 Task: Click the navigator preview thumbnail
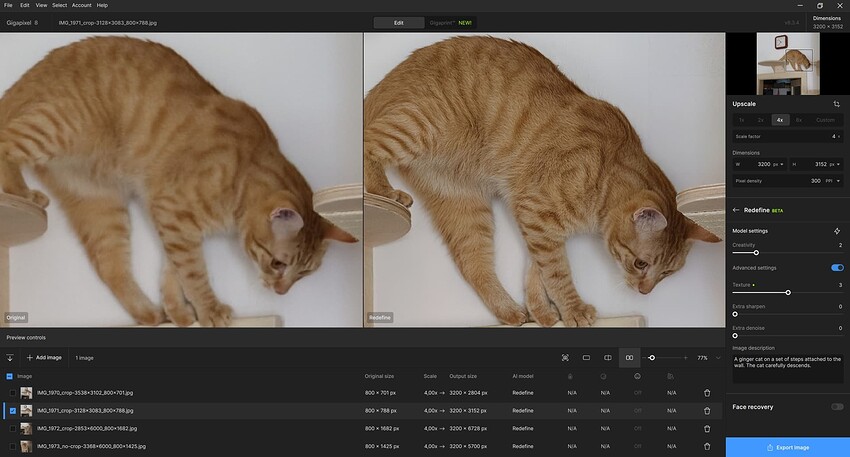[788, 63]
